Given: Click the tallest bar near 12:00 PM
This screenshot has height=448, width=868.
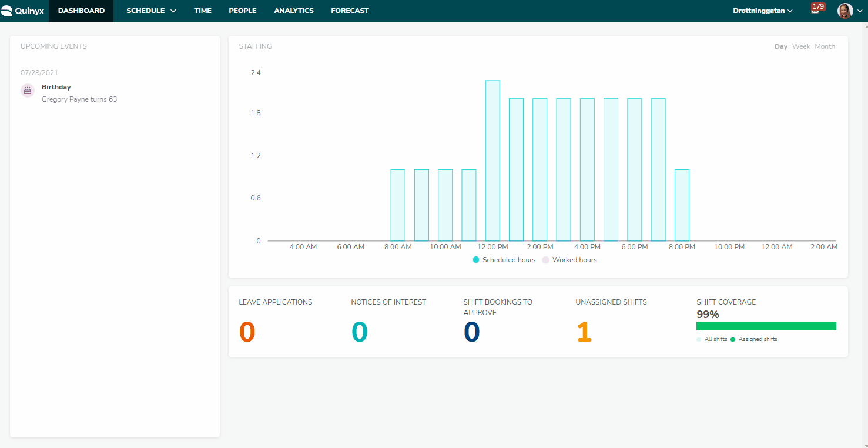Looking at the screenshot, I should [492, 161].
